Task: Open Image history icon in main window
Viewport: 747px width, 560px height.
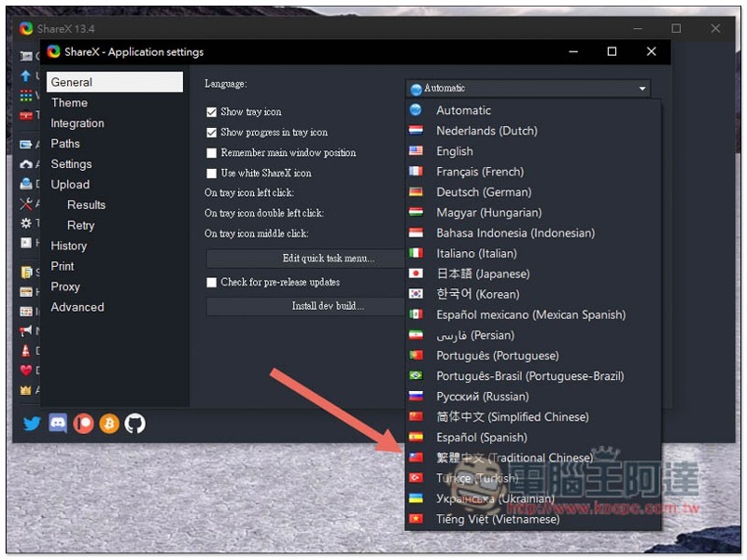Action: click(26, 312)
